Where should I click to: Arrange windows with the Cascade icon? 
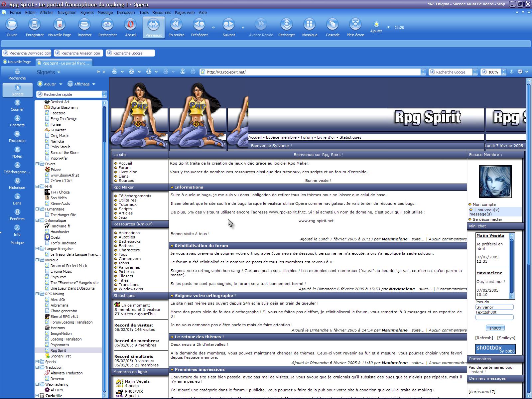[332, 24]
